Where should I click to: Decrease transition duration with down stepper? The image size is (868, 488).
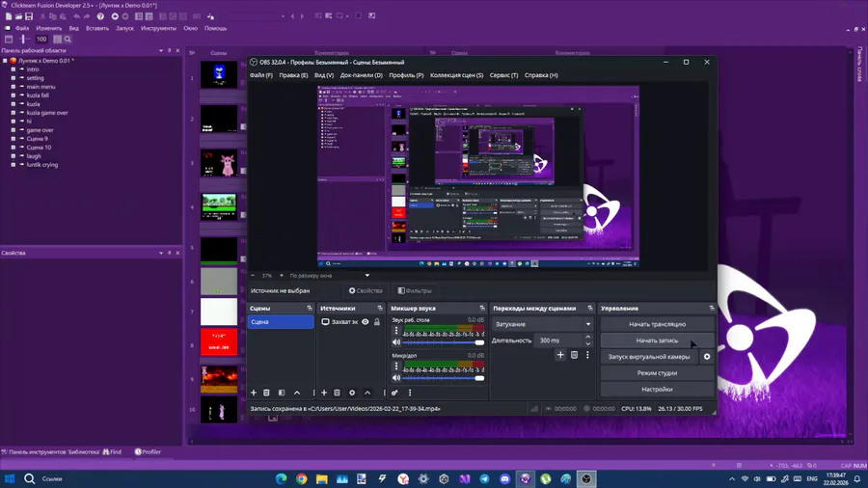click(x=588, y=343)
